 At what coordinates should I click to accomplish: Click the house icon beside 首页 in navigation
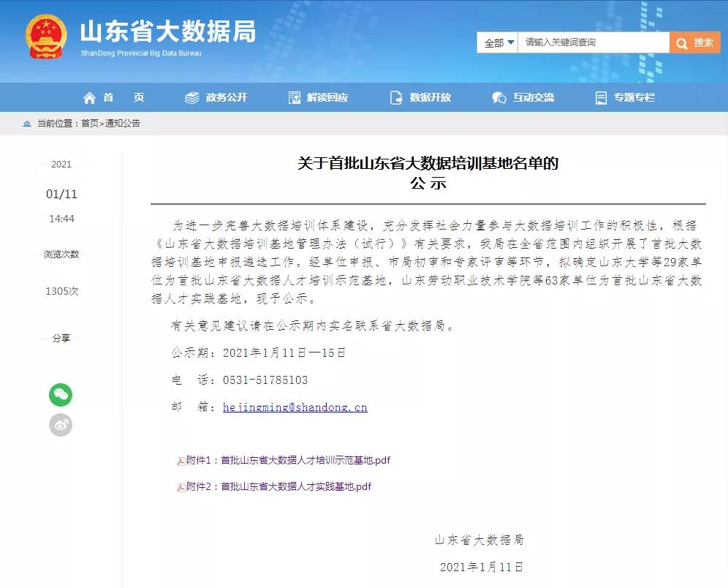coord(88,97)
